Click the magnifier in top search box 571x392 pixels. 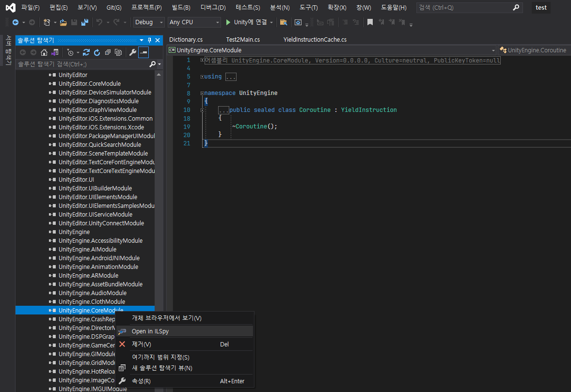coord(516,8)
